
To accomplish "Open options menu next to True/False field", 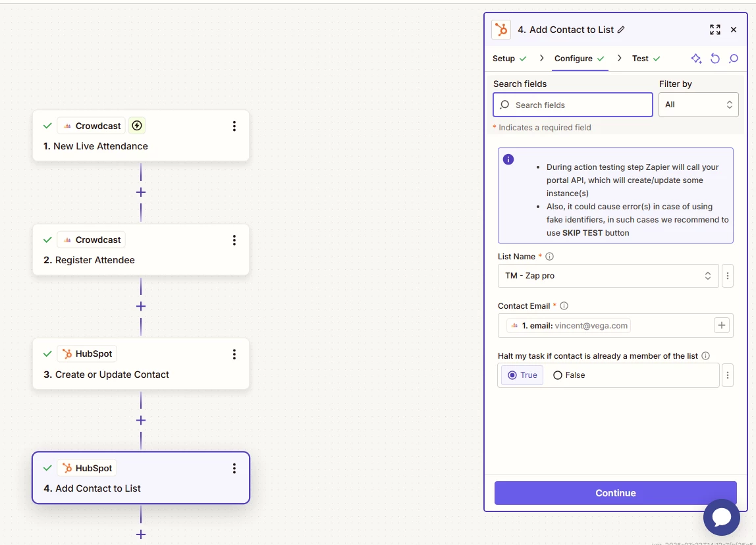I will coord(728,375).
